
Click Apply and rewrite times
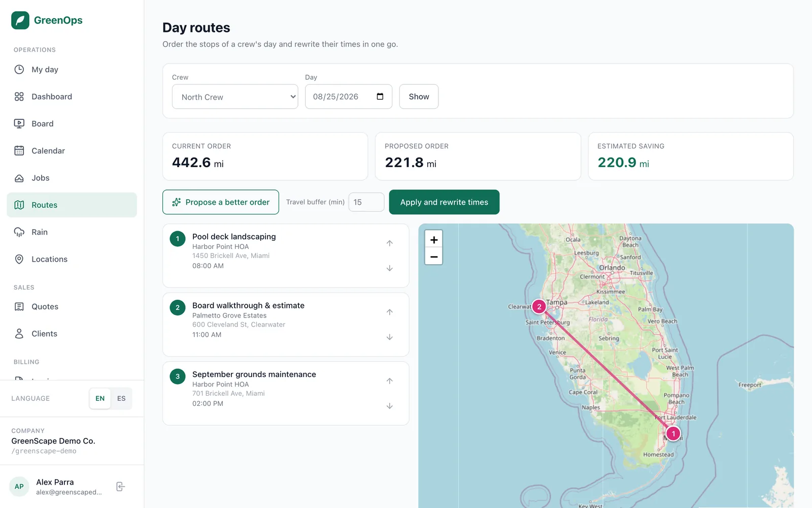[x=444, y=202]
